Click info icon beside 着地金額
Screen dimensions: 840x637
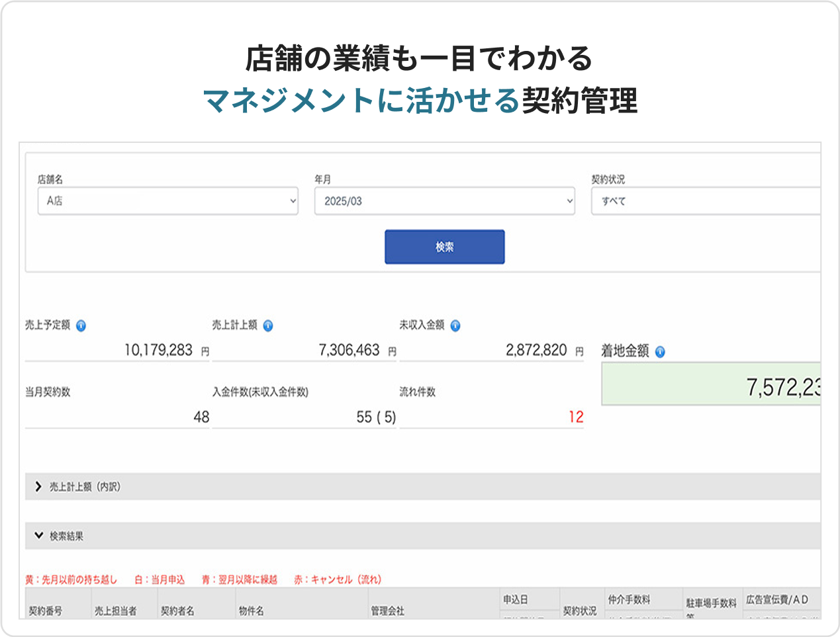click(x=660, y=352)
